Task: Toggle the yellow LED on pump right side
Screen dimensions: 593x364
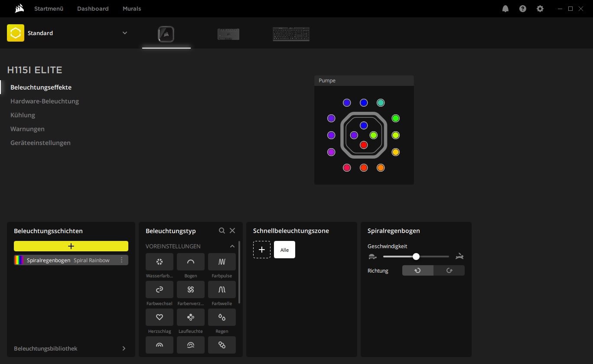Action: 395,152
